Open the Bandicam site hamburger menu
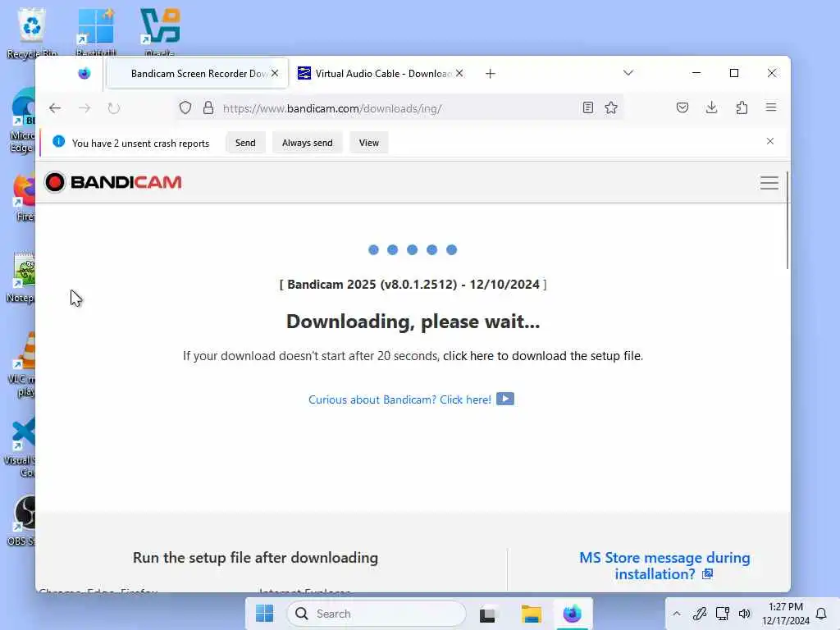The width and height of the screenshot is (840, 630). (x=769, y=183)
